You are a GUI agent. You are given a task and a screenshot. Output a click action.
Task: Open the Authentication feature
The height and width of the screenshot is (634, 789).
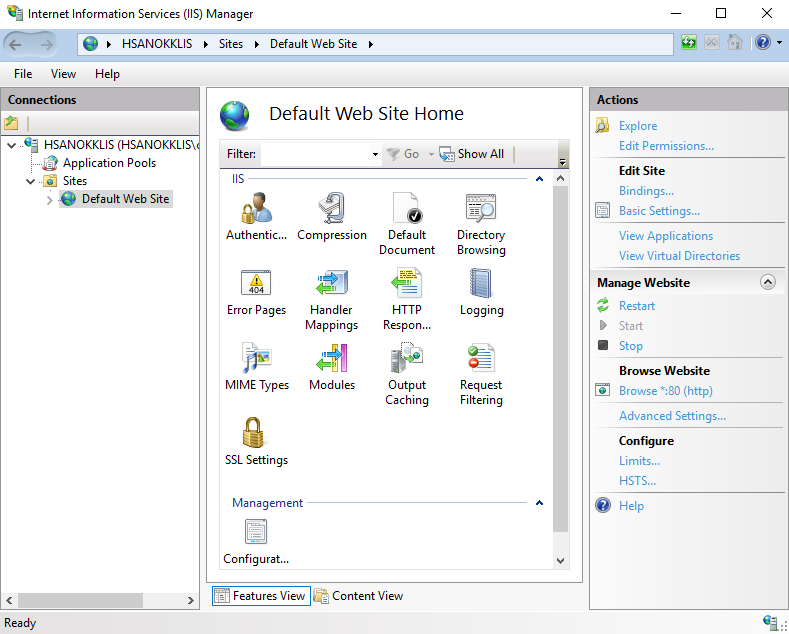coord(256,217)
